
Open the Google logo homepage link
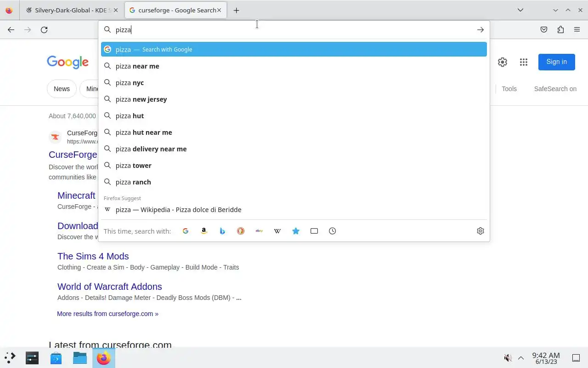click(68, 62)
